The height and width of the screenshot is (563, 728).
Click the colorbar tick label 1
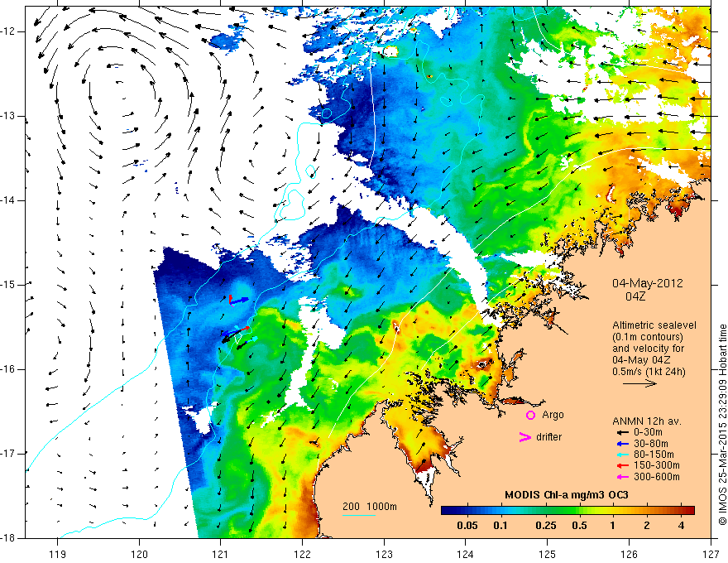click(613, 526)
